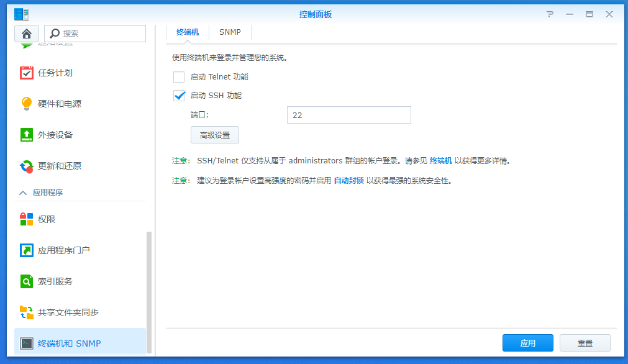This screenshot has height=364, width=628.
Task: Select 索引服务 in the sidebar
Action: pos(55,281)
